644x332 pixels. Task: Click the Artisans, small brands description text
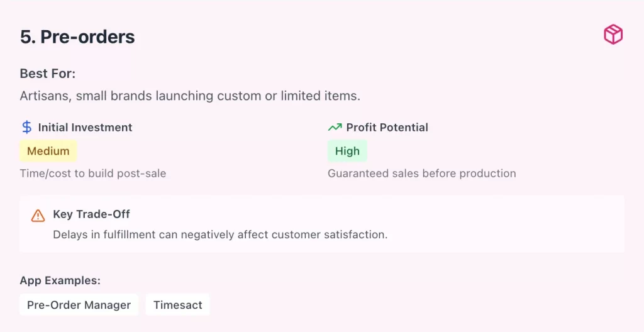coord(190,96)
